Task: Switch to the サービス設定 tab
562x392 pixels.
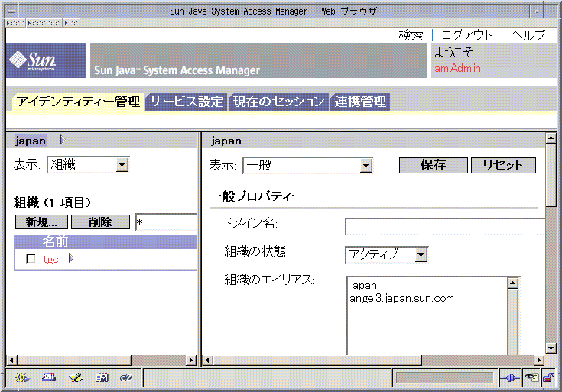Action: [x=187, y=102]
